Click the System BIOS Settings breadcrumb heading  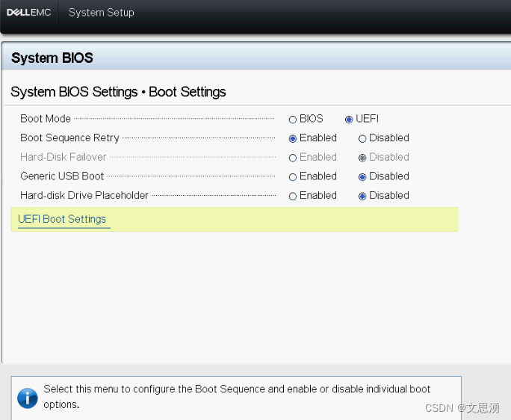(118, 92)
